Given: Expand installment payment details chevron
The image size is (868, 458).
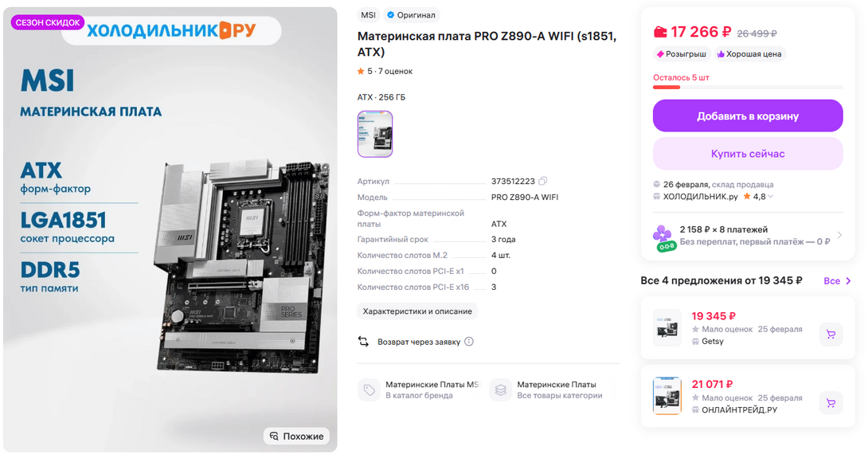Looking at the screenshot, I should pyautogui.click(x=839, y=235).
